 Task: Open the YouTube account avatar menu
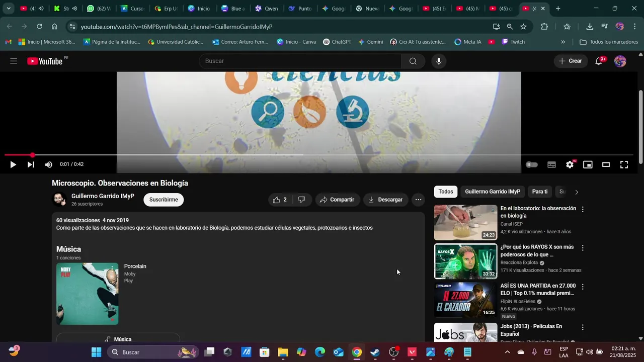pos(620,61)
